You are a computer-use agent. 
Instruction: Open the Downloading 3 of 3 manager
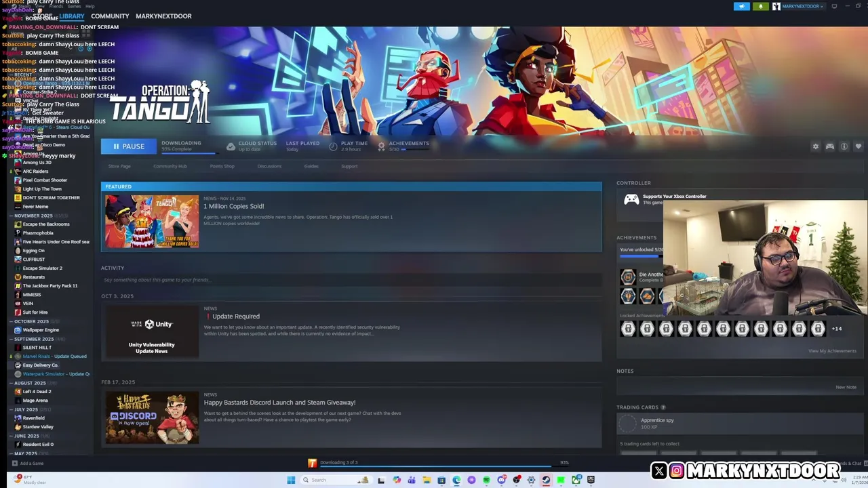point(338,462)
